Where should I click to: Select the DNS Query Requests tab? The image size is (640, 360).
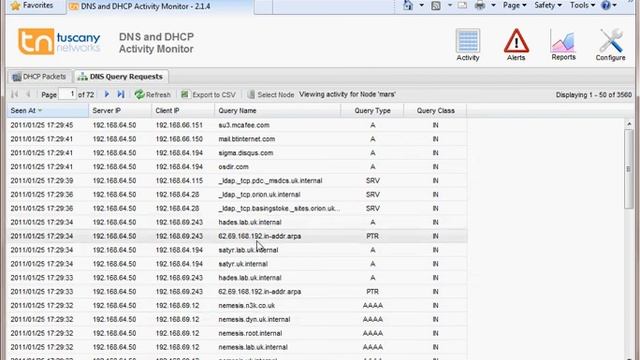(x=121, y=76)
